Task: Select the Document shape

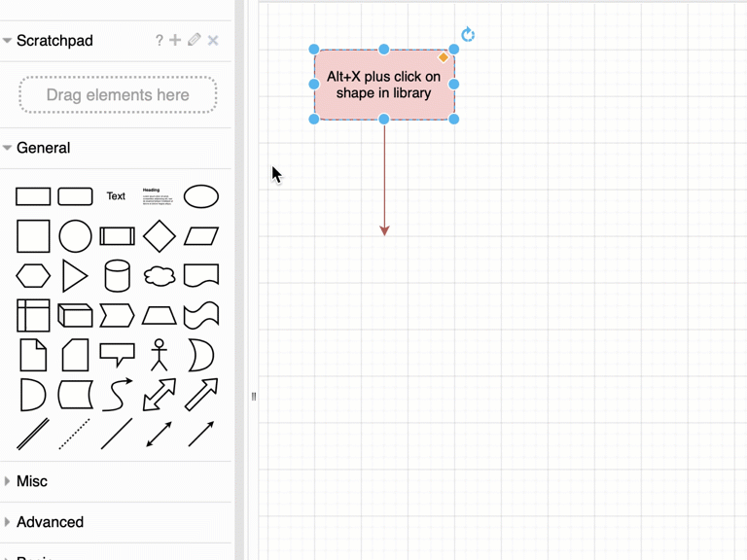Action: [201, 276]
